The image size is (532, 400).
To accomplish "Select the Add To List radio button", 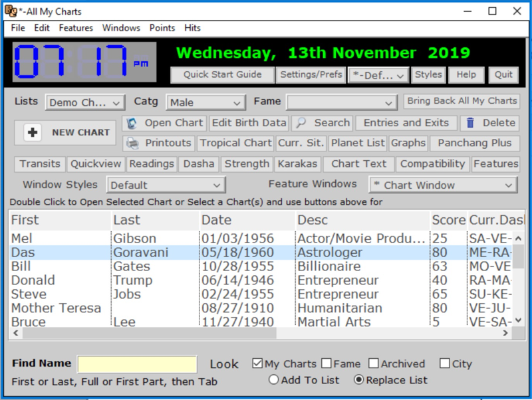I will click(x=274, y=380).
